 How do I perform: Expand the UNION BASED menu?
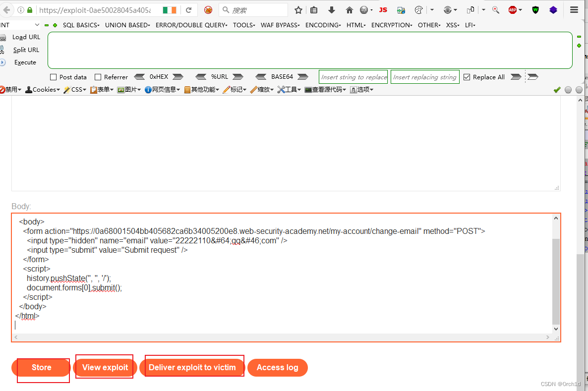point(127,25)
